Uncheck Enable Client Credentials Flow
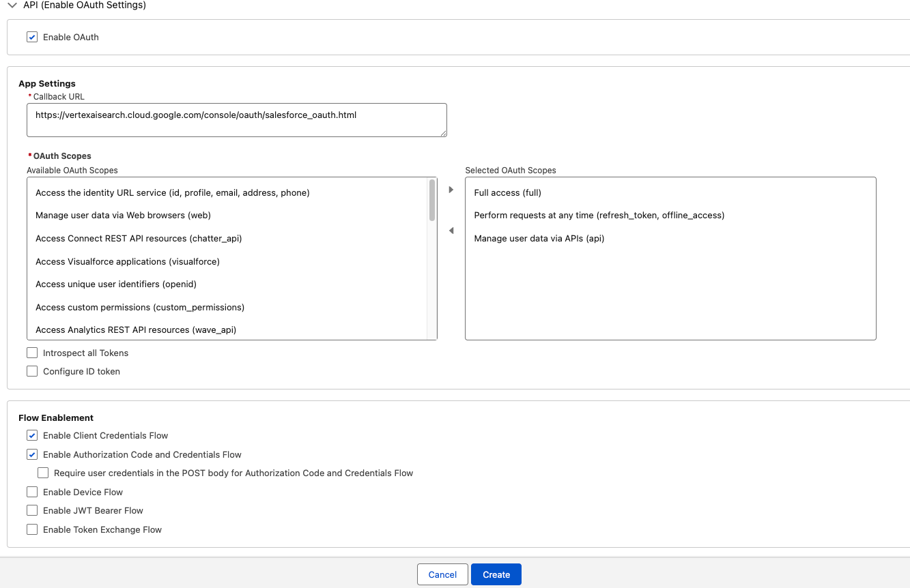 click(x=31, y=435)
